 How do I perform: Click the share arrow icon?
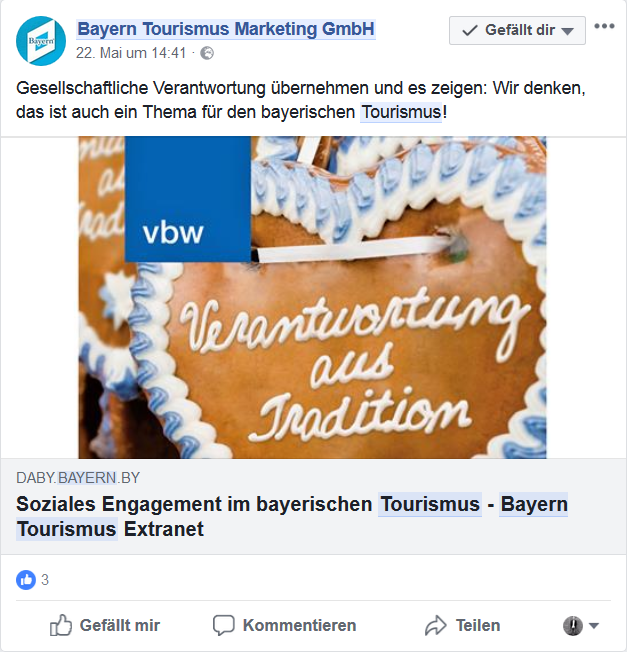(x=436, y=625)
